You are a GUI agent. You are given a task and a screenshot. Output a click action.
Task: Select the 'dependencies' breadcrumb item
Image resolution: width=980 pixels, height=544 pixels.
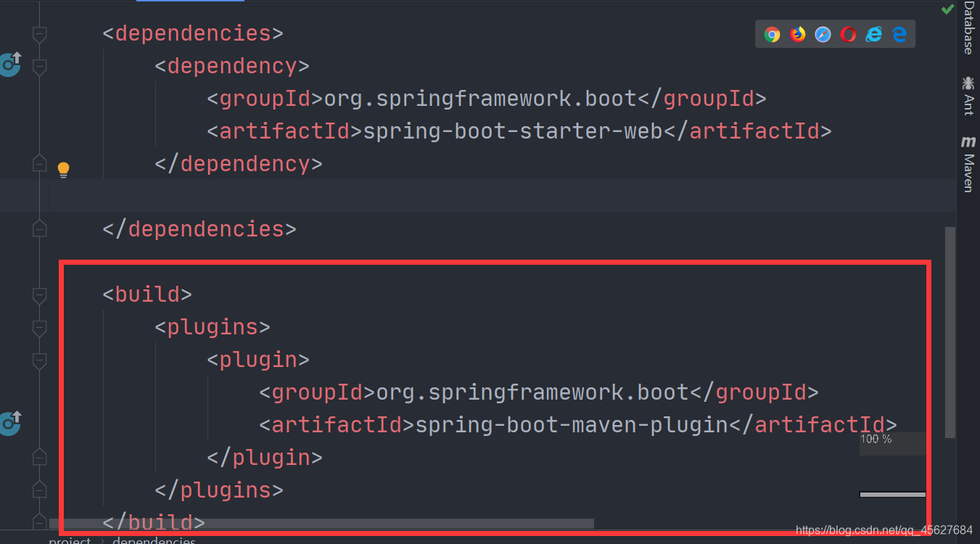(154, 540)
